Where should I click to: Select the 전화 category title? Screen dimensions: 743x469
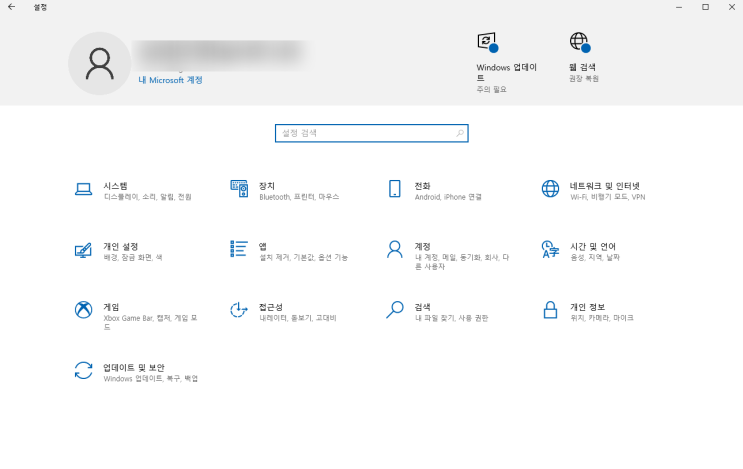coord(422,186)
